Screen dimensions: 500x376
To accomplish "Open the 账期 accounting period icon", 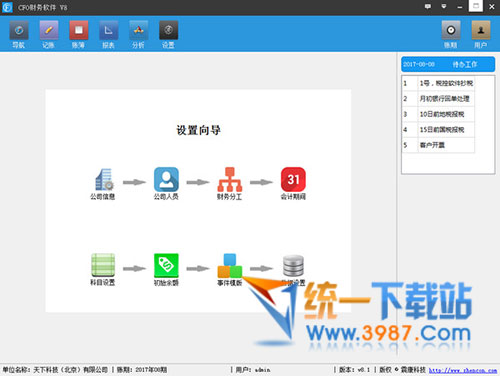I will tap(451, 30).
